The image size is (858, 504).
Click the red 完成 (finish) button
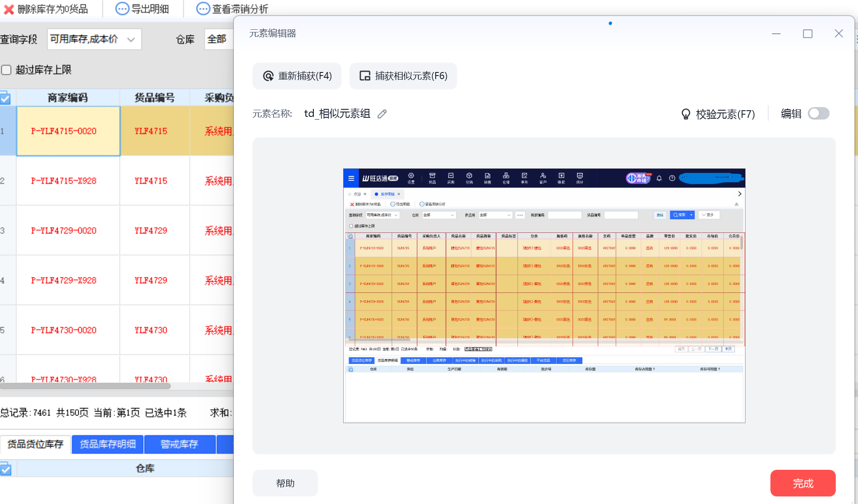pos(802,483)
